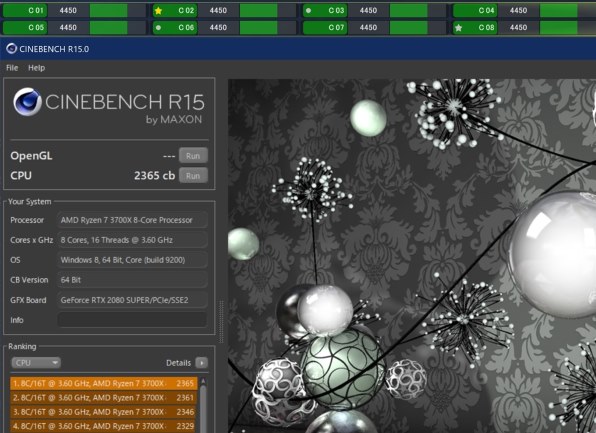The image size is (596, 433).
Task: Click the gold star icon on core C 02
Action: pyautogui.click(x=159, y=11)
